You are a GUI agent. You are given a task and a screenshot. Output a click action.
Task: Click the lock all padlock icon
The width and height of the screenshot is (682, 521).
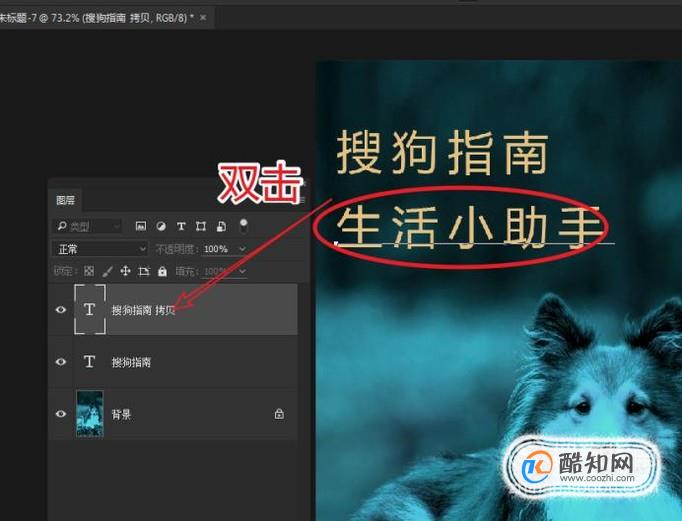162,271
